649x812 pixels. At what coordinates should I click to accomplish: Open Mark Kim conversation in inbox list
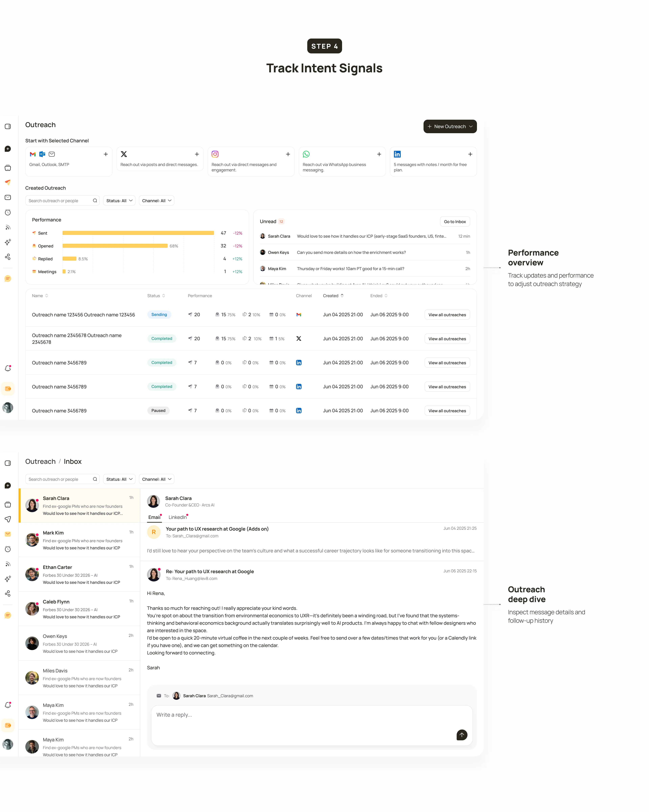pyautogui.click(x=79, y=540)
